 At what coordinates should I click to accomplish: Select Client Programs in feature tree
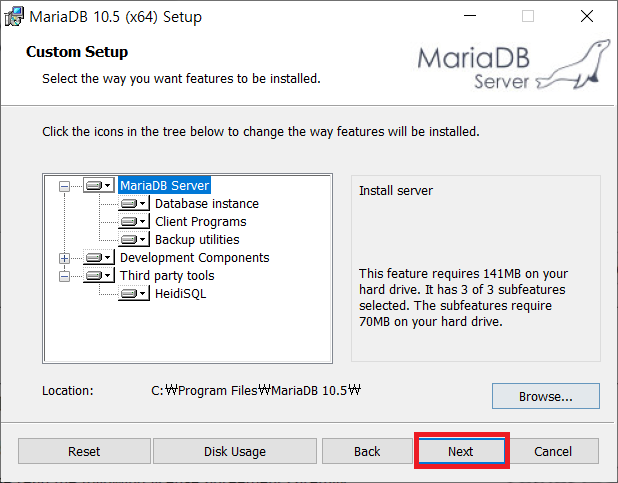point(201,222)
